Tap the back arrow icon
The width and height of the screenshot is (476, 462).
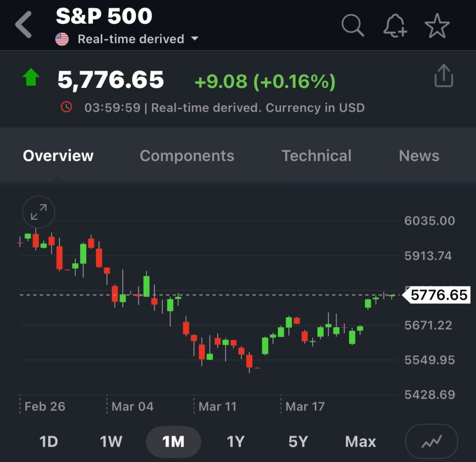pos(24,25)
